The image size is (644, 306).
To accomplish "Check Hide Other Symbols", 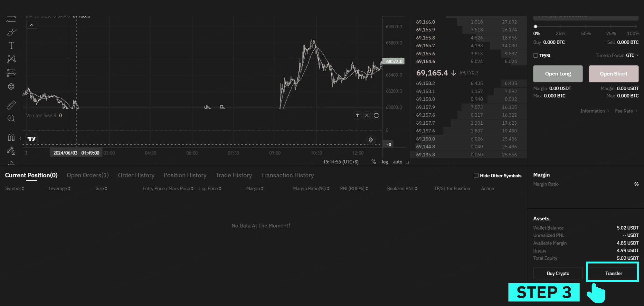I will click(476, 176).
